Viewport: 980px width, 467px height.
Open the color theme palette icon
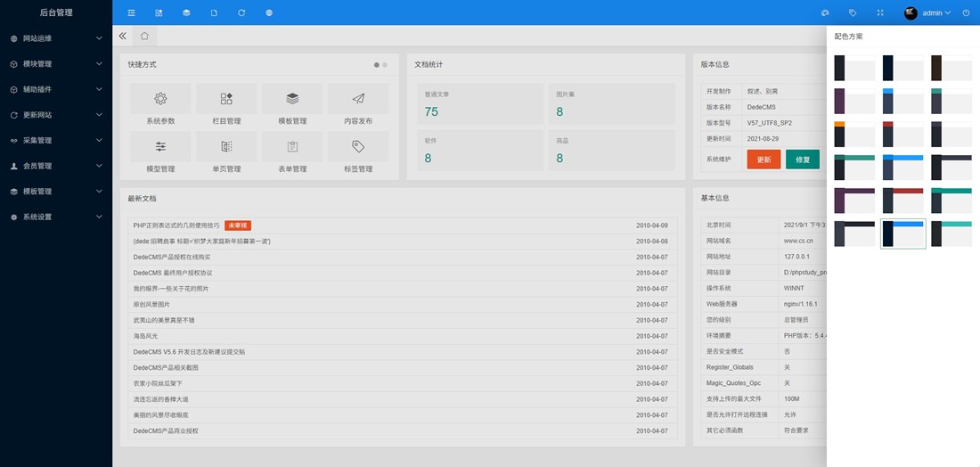[x=825, y=13]
